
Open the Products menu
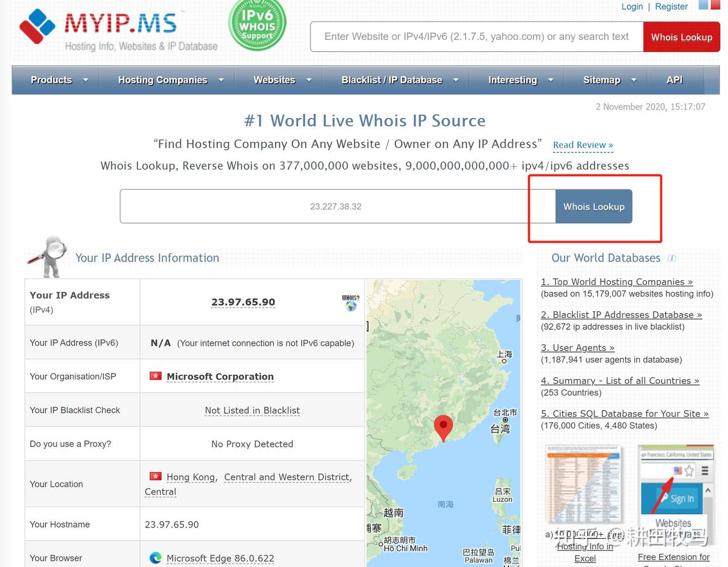(x=52, y=80)
